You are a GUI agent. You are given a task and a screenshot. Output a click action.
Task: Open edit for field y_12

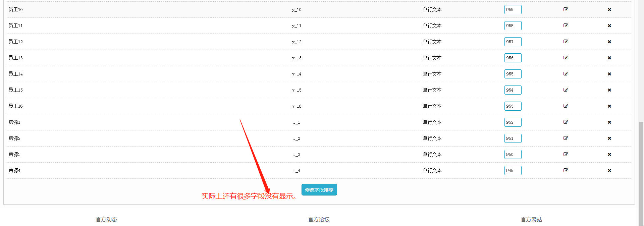coord(566,42)
